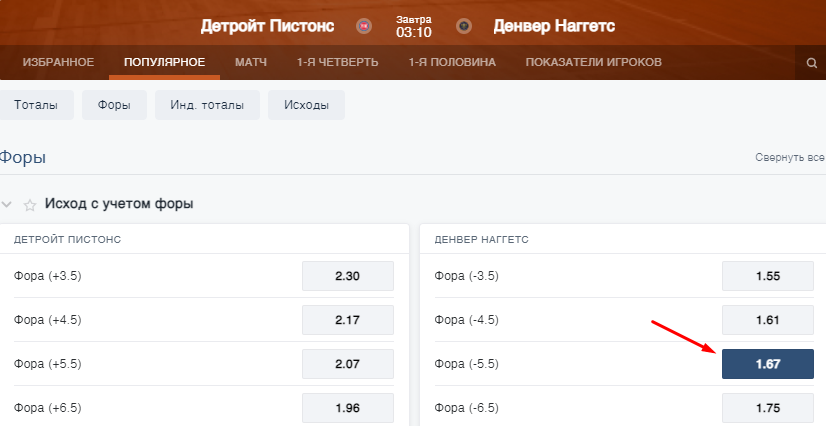Image resolution: width=826 pixels, height=426 pixels.
Task: Click the Detroit Pistons team logo
Action: [x=363, y=26]
